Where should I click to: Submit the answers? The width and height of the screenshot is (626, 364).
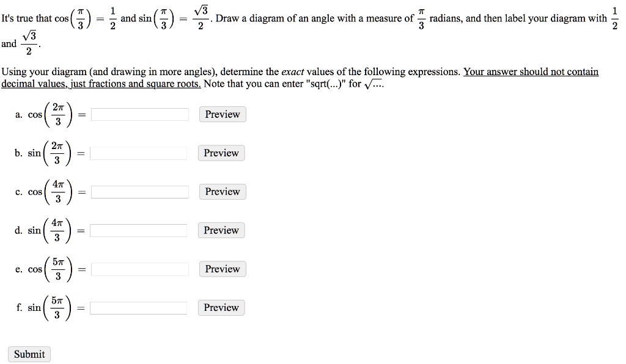29,354
